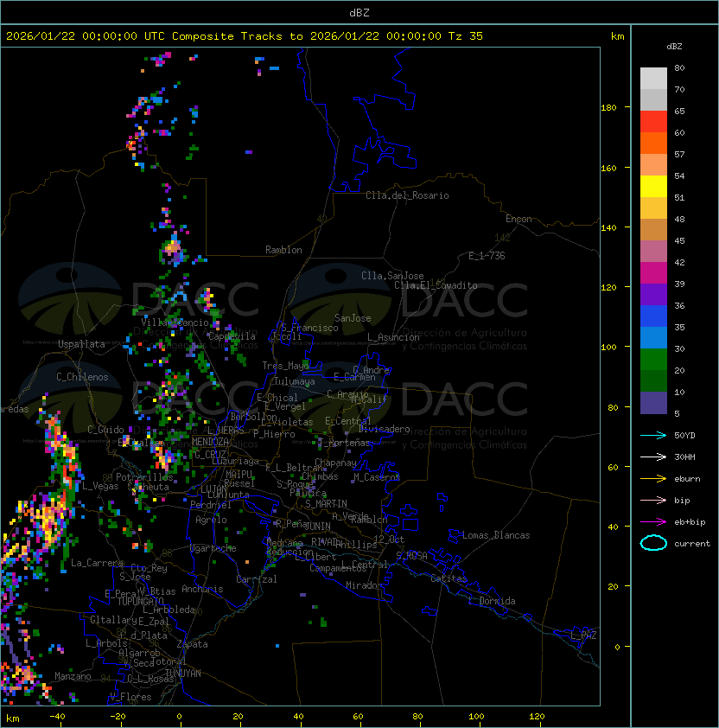Image resolution: width=719 pixels, height=728 pixels.
Task: Click the white 30HM arrow symbol
Action: coord(653,457)
